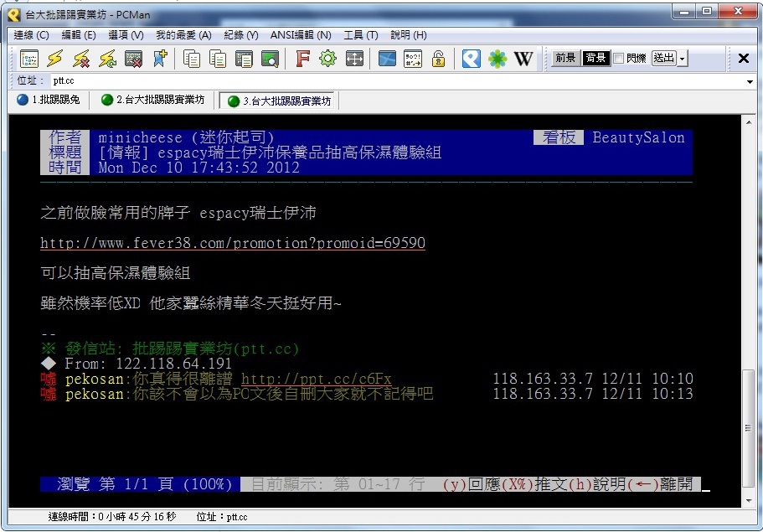The image size is (763, 532).
Task: Open the ppt.cc/c6Fx link in comment
Action: 317,378
